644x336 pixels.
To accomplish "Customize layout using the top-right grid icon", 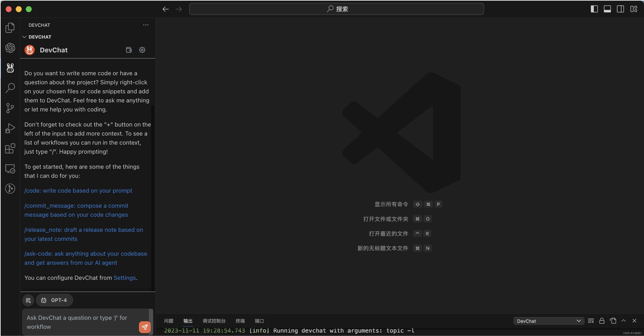I will click(633, 9).
